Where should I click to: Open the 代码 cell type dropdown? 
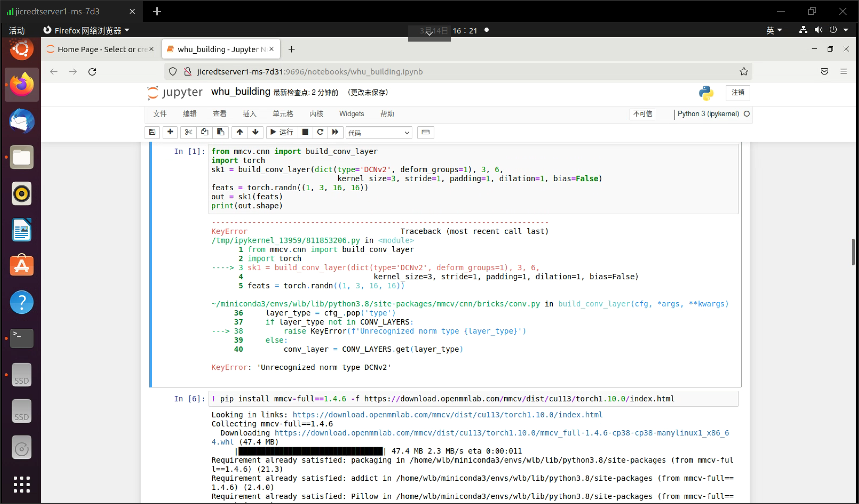[378, 133]
